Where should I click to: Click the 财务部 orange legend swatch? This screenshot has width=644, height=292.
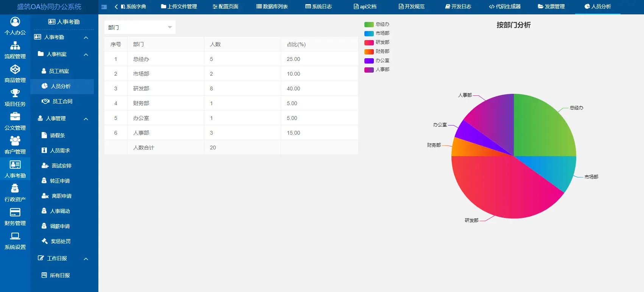(x=369, y=51)
